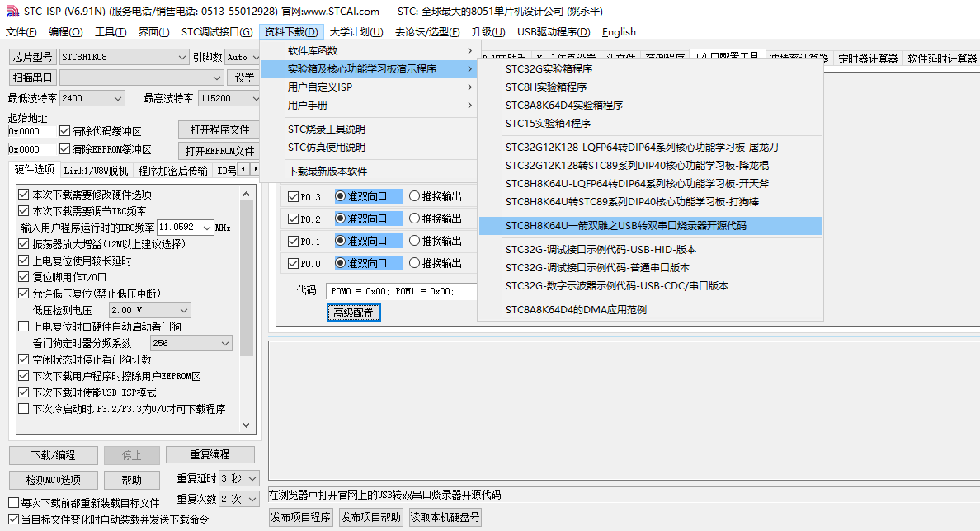Click the 发布项目程序 button
This screenshot has width=980, height=531.
tap(300, 517)
